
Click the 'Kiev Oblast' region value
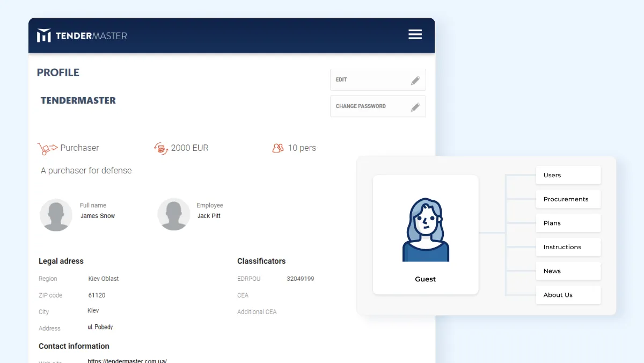tap(104, 279)
